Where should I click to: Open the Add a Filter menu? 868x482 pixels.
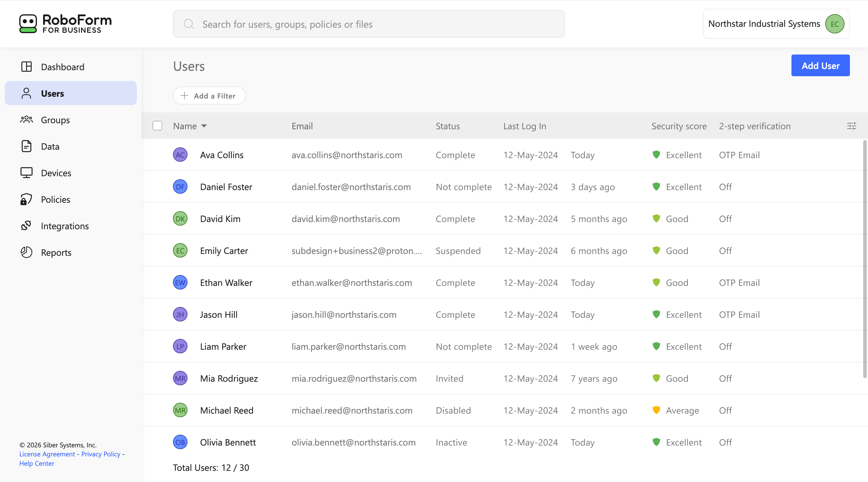[209, 96]
